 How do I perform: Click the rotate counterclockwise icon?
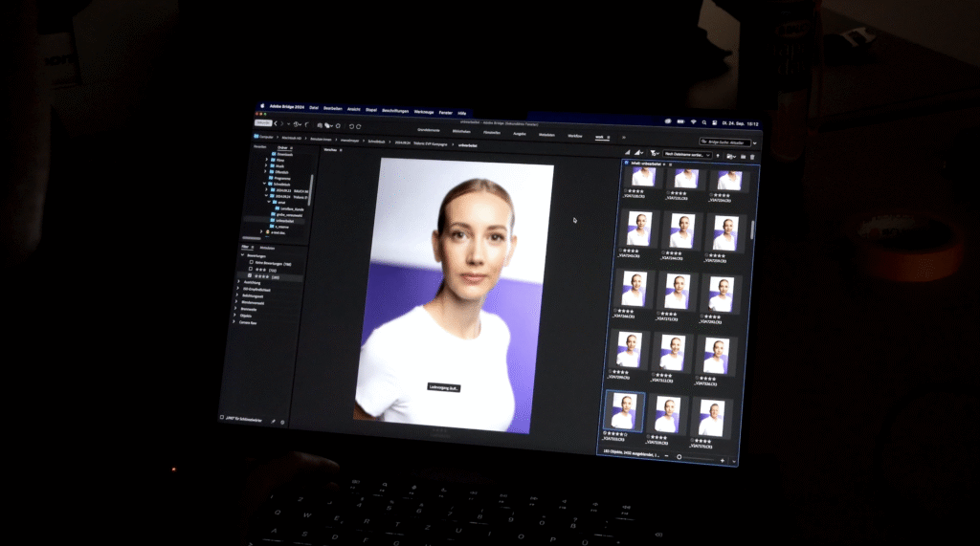350,125
